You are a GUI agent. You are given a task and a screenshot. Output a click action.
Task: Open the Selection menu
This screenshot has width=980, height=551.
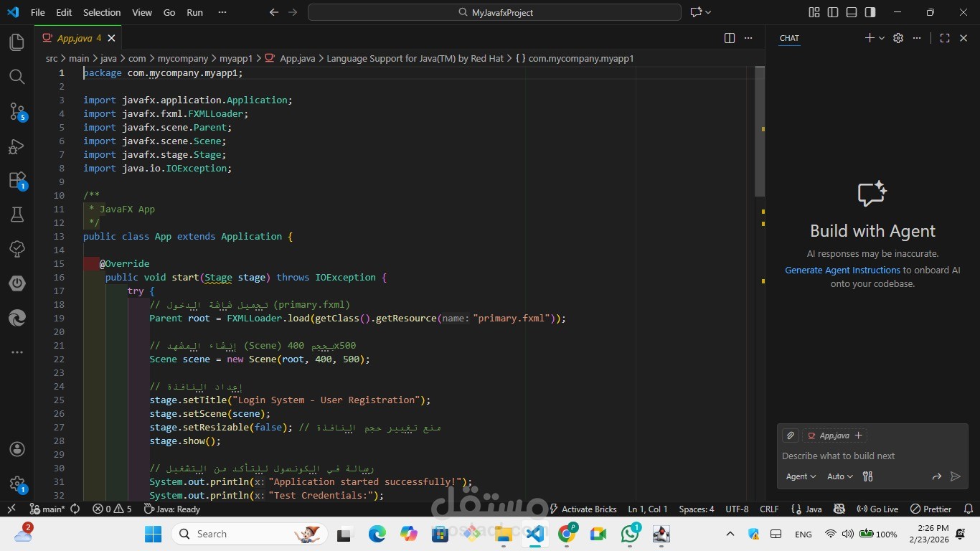click(102, 12)
